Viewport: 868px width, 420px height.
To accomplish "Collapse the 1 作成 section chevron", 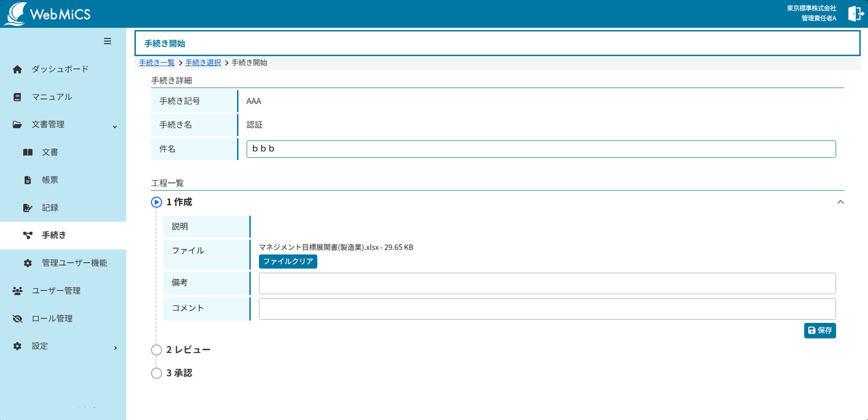I will [x=840, y=202].
